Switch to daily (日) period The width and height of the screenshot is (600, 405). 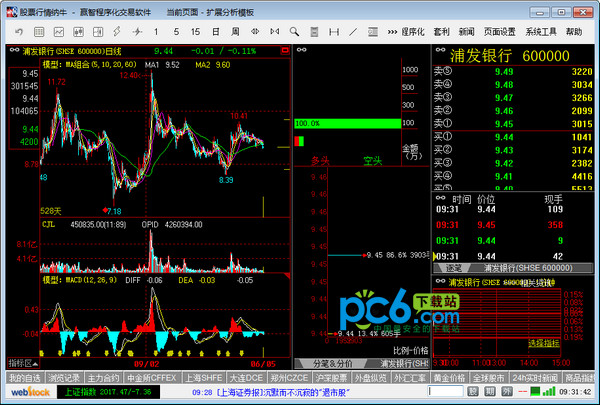click(216, 32)
